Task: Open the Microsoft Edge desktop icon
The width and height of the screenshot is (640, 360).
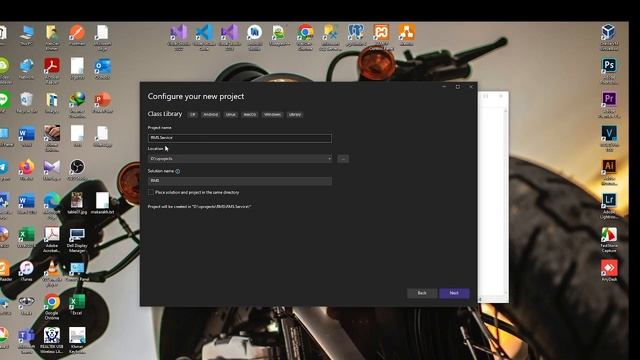Action: [52, 205]
